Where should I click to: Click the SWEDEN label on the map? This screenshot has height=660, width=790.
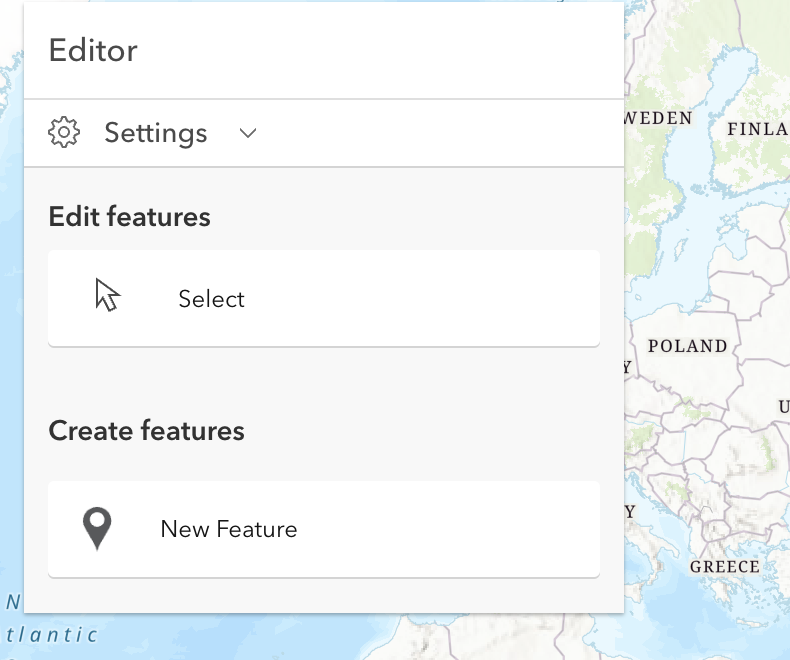click(659, 118)
